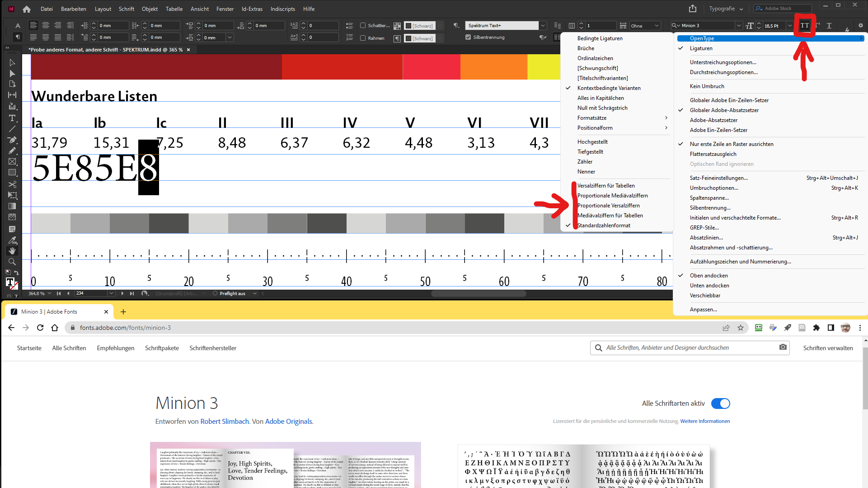Go to Alle Schriften page
Image resolution: width=868 pixels, height=488 pixels.
(69, 348)
